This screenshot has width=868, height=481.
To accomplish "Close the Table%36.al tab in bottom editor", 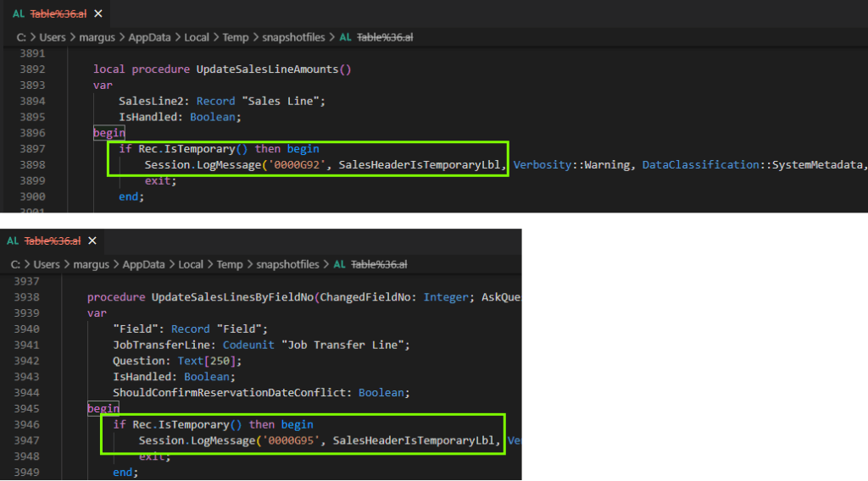I will point(93,240).
